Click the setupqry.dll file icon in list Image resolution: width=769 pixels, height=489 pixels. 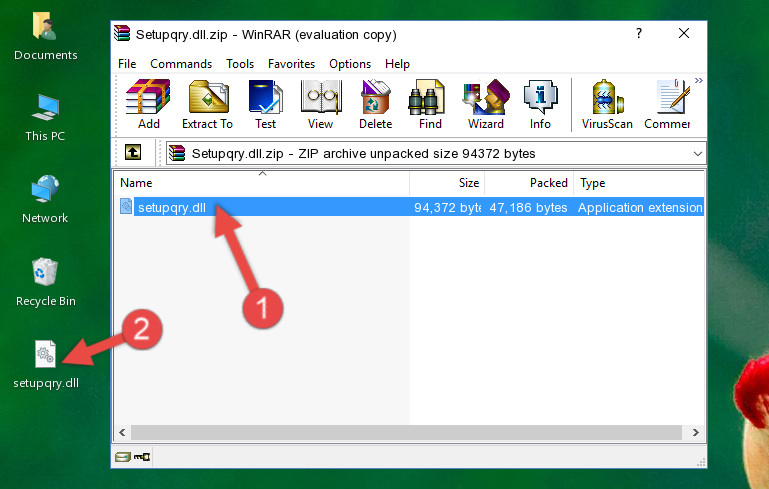click(126, 206)
